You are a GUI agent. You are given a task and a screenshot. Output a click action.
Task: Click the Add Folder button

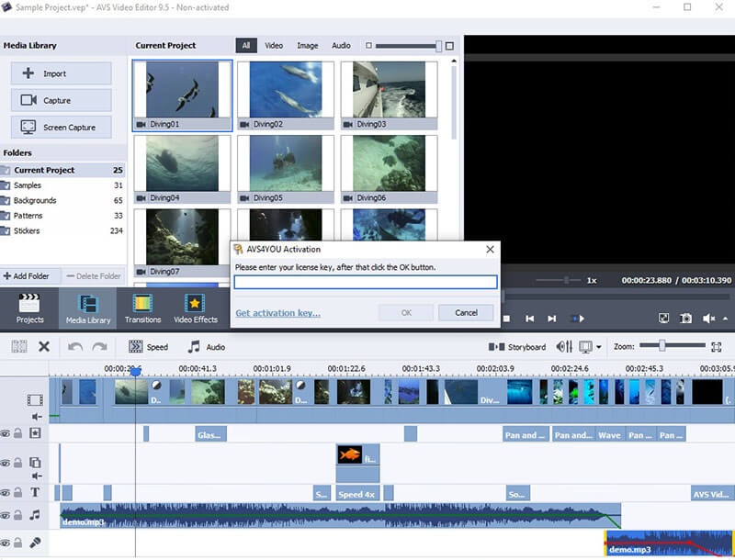(x=27, y=276)
